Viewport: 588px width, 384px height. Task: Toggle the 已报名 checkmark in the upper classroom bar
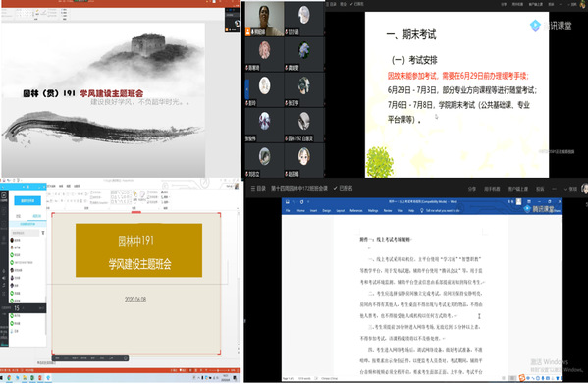pyautogui.click(x=351, y=4)
